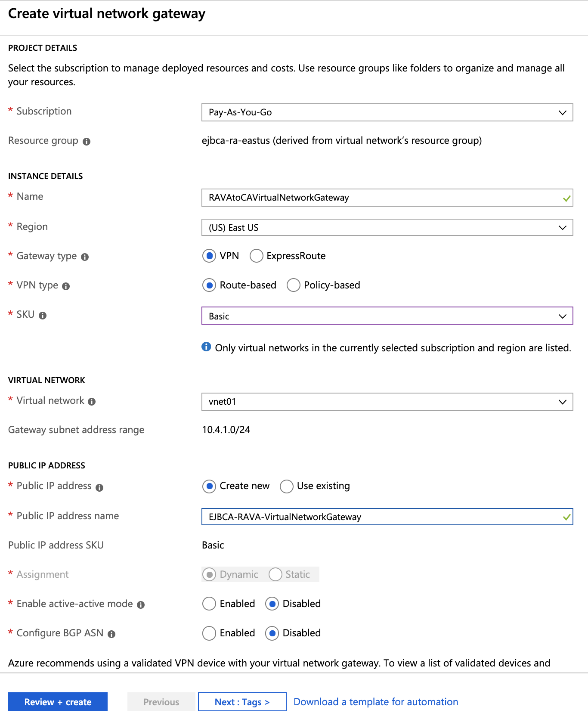Screen dimensions: 588x719
Task: Click the Virtual network info icon
Action: pyautogui.click(x=92, y=402)
